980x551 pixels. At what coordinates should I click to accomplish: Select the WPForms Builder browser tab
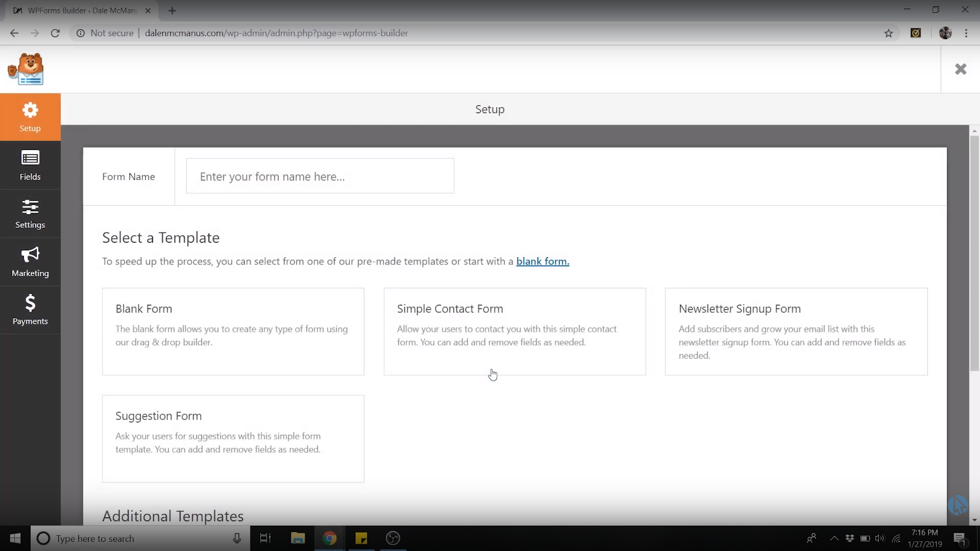pos(81,10)
